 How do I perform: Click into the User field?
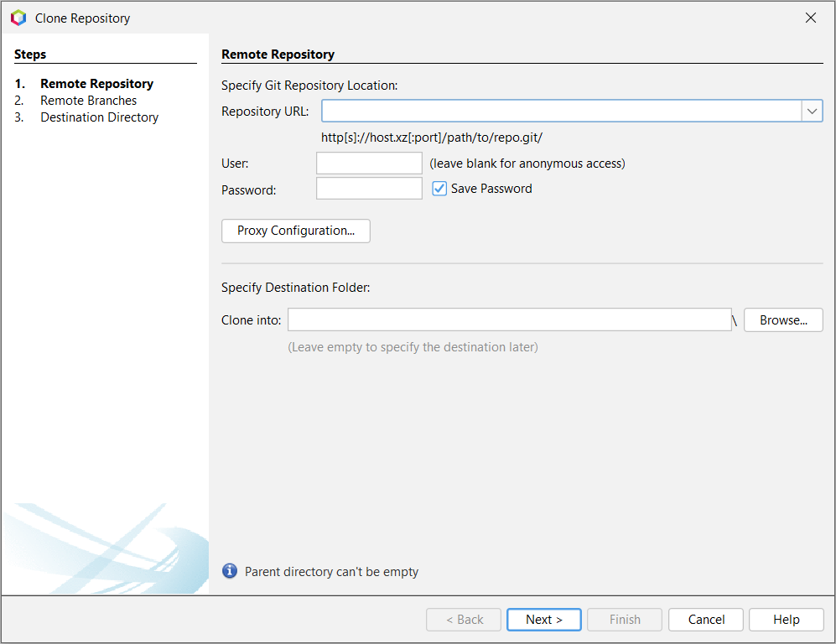(369, 163)
